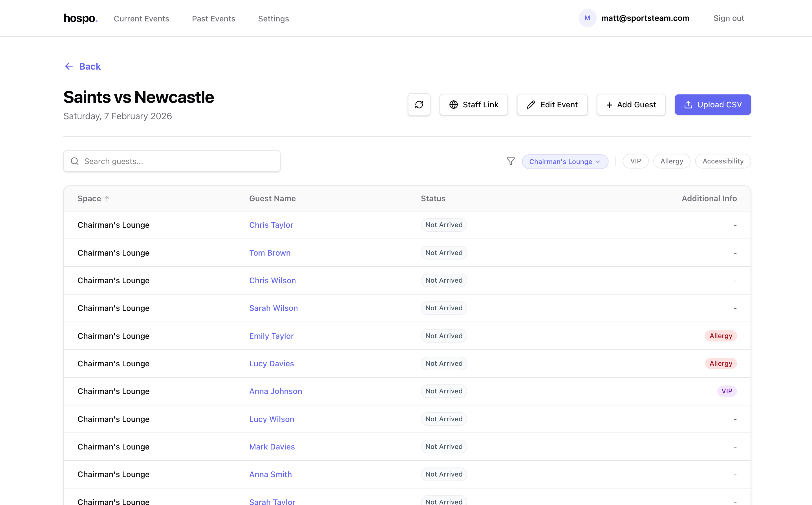Click the magnifying glass in the search bar
The image size is (812, 505).
[74, 161]
